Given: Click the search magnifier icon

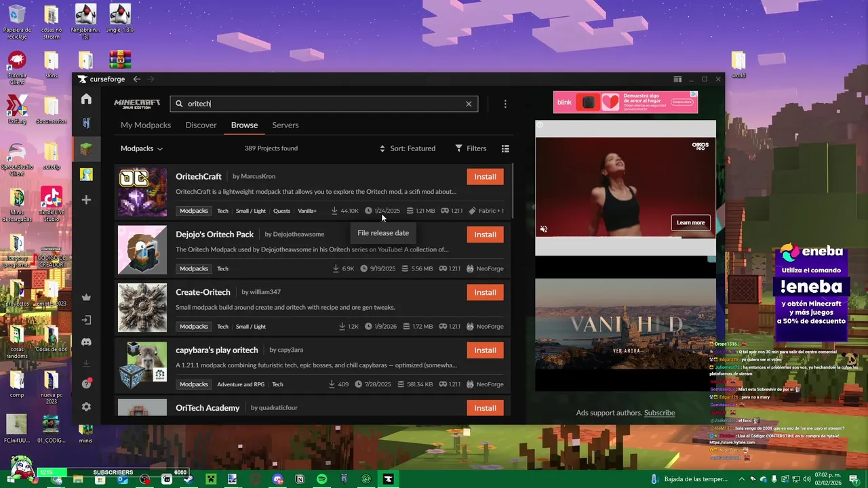Looking at the screenshot, I should tap(179, 104).
